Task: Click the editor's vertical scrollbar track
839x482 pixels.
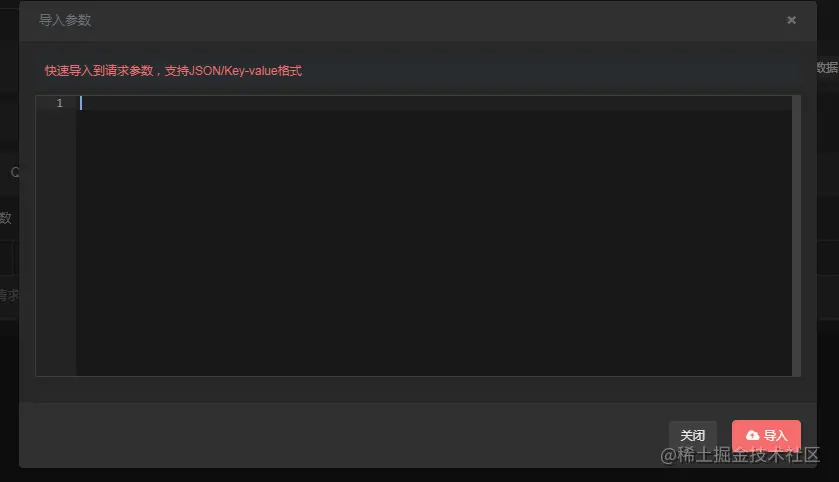Action: click(796, 236)
